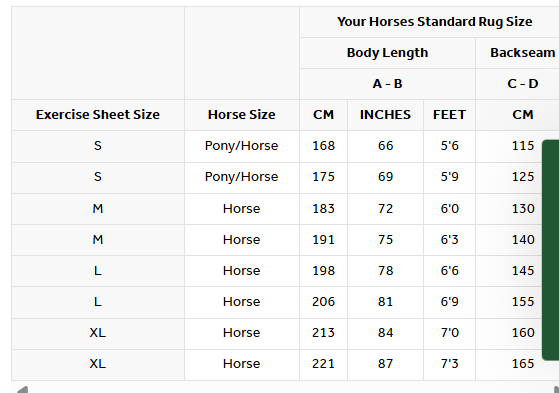Click the Your Horses Standard Rug Size heading
The height and width of the screenshot is (393, 559).
tap(435, 22)
